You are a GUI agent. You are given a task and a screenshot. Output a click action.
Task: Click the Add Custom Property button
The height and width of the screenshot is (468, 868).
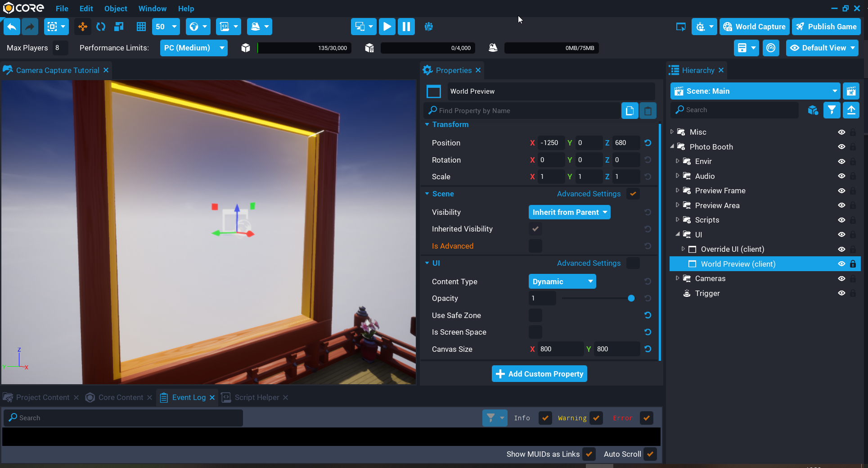[x=539, y=373]
